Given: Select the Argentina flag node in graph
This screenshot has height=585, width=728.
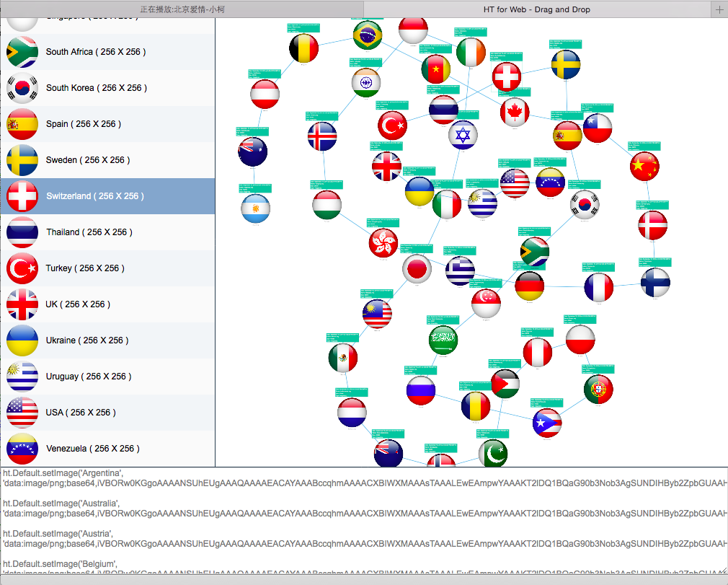Looking at the screenshot, I should (x=255, y=208).
